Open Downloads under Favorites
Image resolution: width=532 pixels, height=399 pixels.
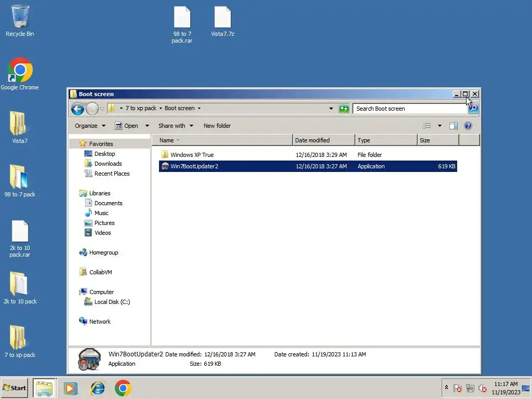(103, 164)
